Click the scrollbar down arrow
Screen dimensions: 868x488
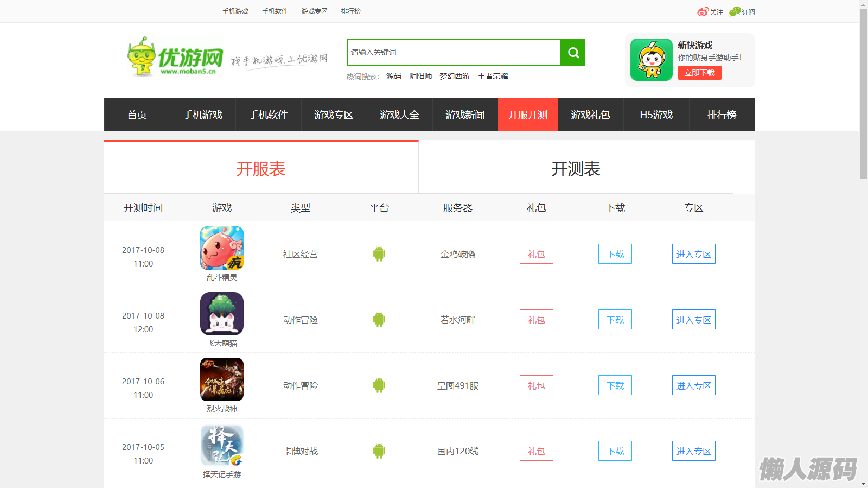[x=864, y=484]
